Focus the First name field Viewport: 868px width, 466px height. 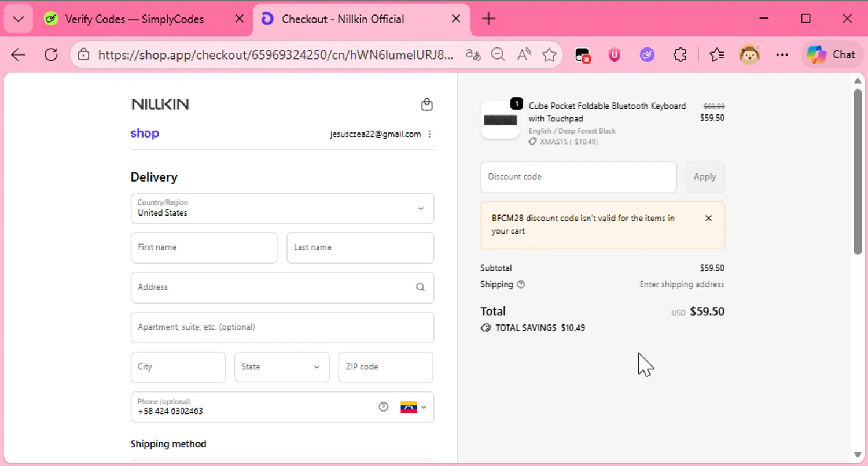pos(204,247)
